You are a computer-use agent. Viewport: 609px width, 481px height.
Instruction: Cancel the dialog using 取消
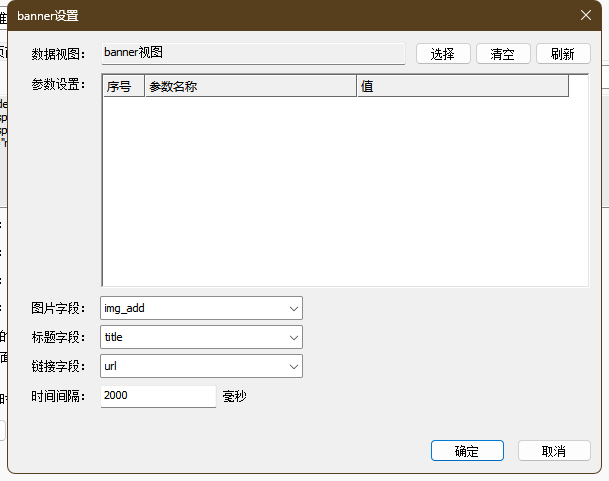pos(553,451)
